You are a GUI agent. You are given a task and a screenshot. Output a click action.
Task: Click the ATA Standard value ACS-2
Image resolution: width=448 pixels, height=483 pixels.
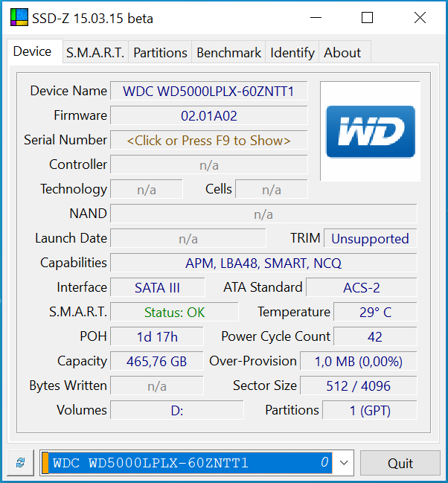point(362,288)
